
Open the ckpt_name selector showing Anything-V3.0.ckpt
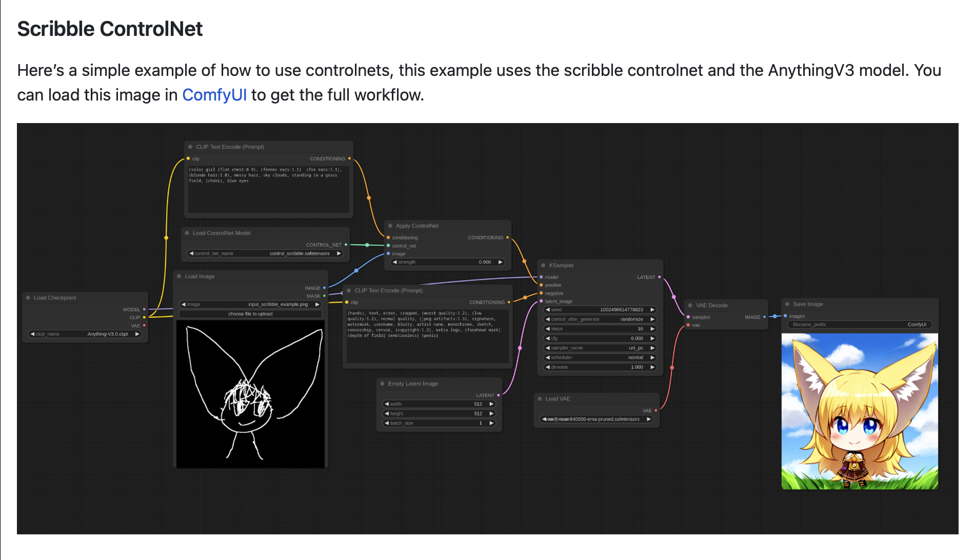85,334
